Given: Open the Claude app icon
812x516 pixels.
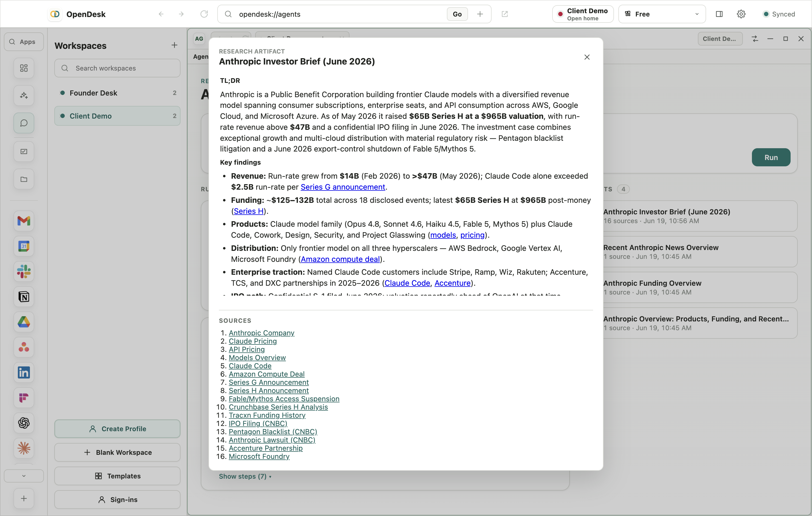Looking at the screenshot, I should click(x=24, y=448).
